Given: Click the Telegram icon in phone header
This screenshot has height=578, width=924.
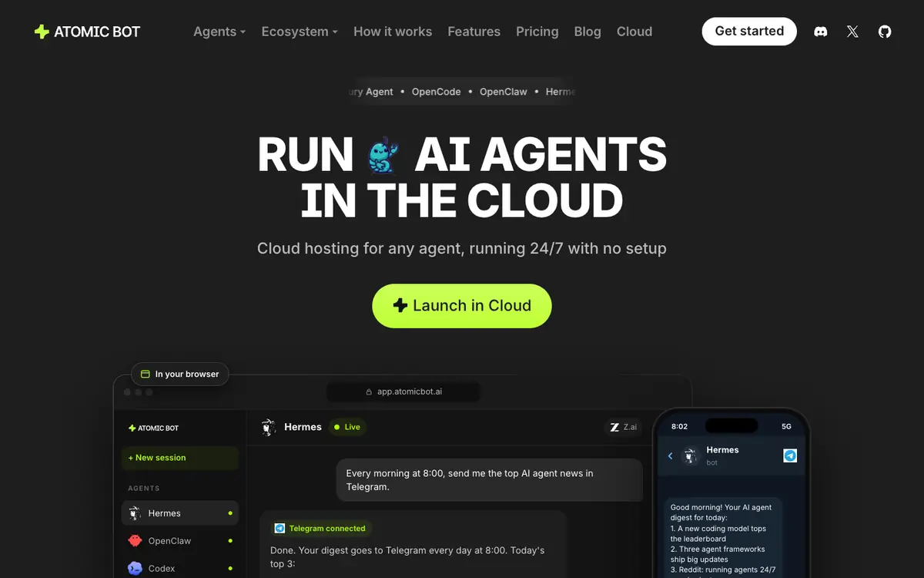Looking at the screenshot, I should 790,455.
